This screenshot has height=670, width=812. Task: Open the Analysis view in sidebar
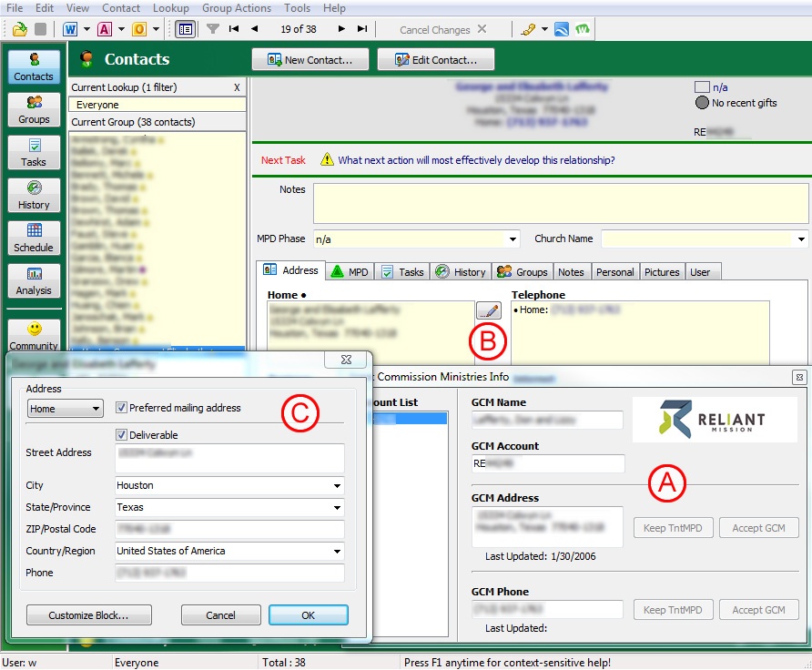point(34,280)
